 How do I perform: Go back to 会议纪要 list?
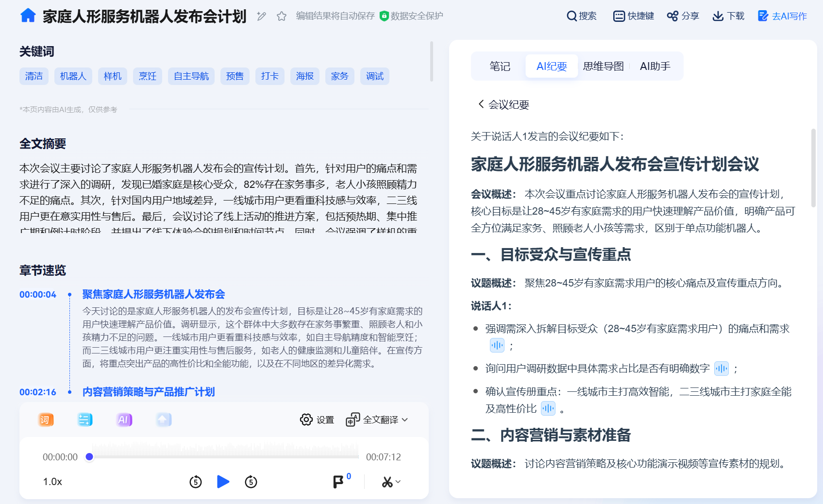pyautogui.click(x=504, y=104)
